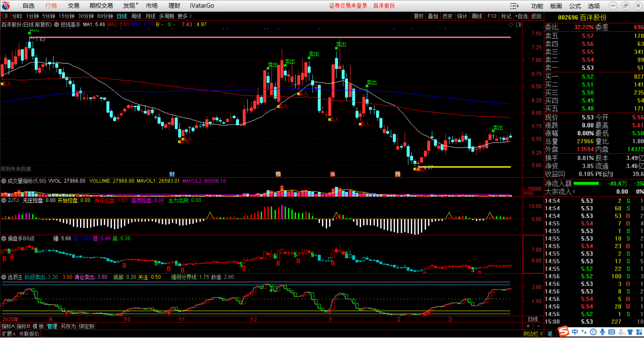
Task: Select the 月线 monthly period tab
Action: [150, 16]
